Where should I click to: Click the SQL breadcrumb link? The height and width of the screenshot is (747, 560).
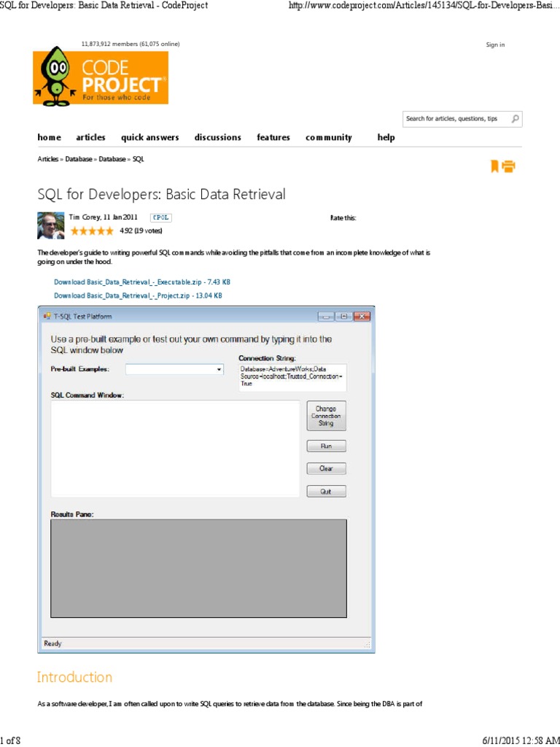(x=139, y=159)
